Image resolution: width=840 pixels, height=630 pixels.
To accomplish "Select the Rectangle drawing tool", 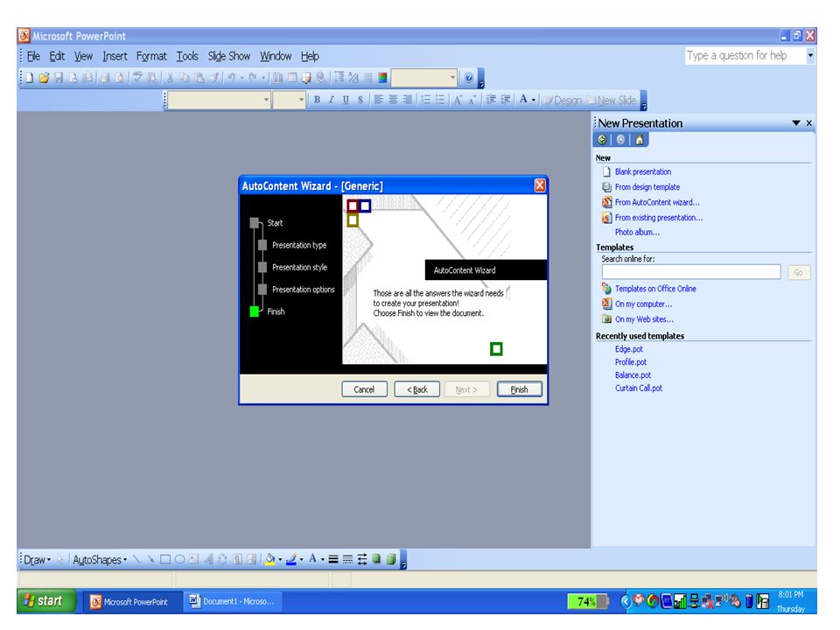I will tap(165, 560).
